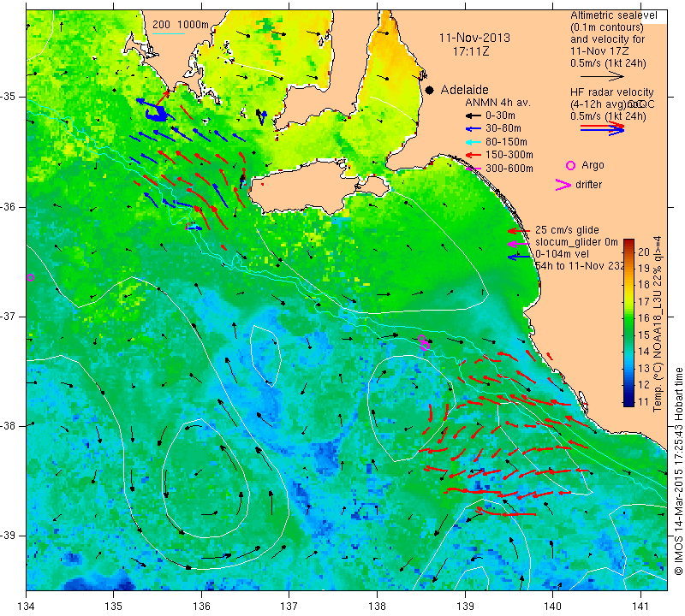Click the Argo float circles near 138.5E
This screenshot has height=616, width=685.
423,343
